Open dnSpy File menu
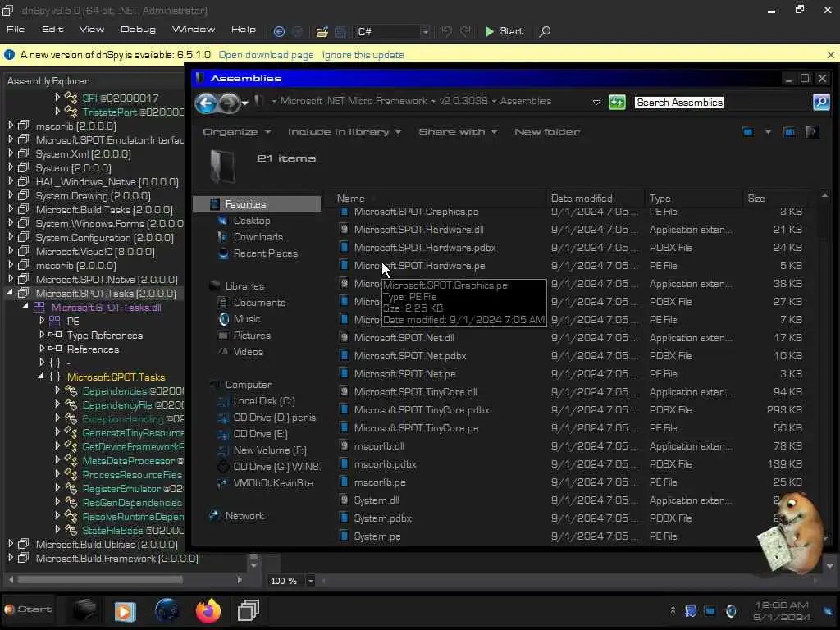This screenshot has width=840, height=630. (16, 30)
